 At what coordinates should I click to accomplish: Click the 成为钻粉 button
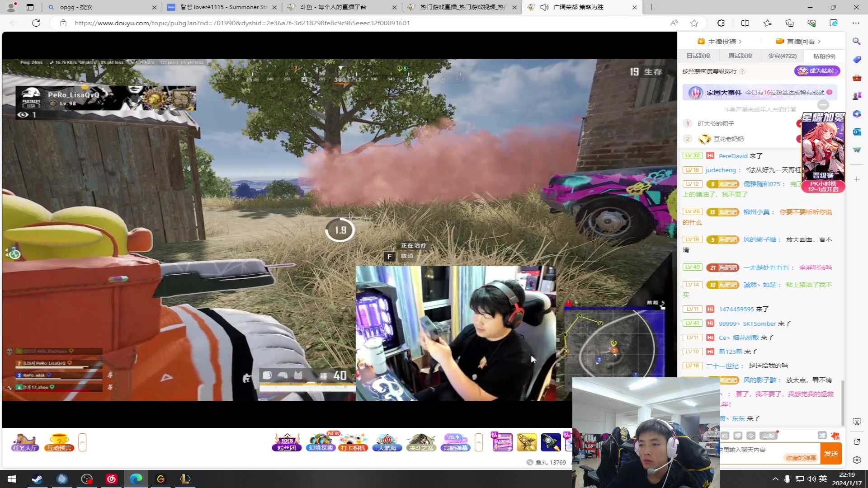817,71
